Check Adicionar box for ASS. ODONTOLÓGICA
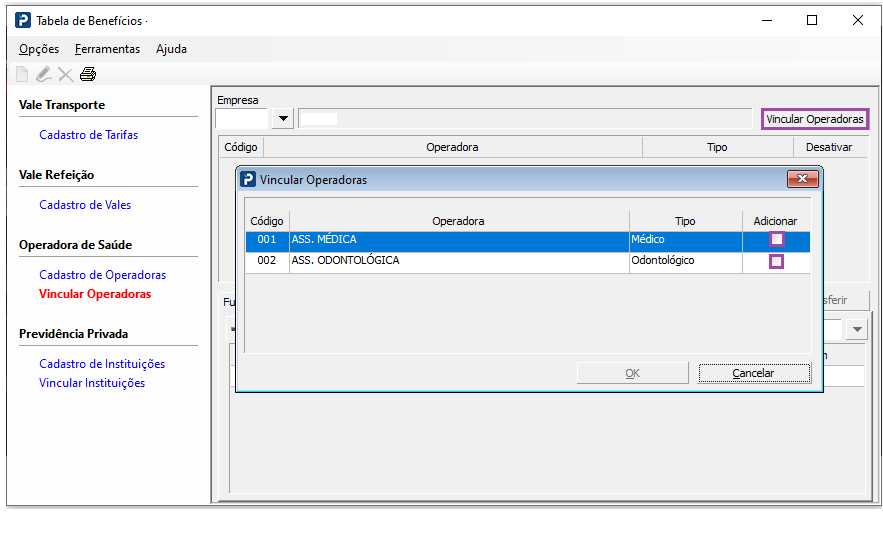 [x=777, y=261]
